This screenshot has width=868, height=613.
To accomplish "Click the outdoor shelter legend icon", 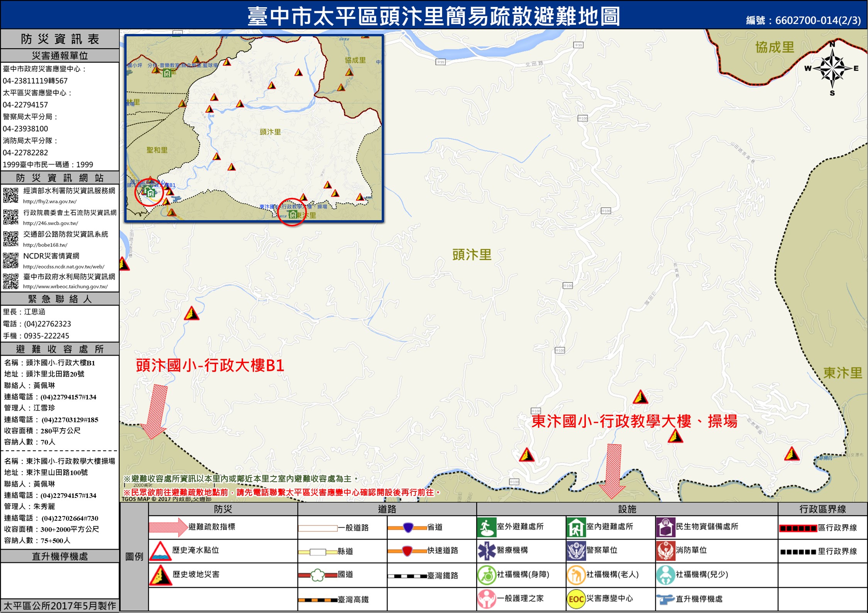I will pos(486,528).
